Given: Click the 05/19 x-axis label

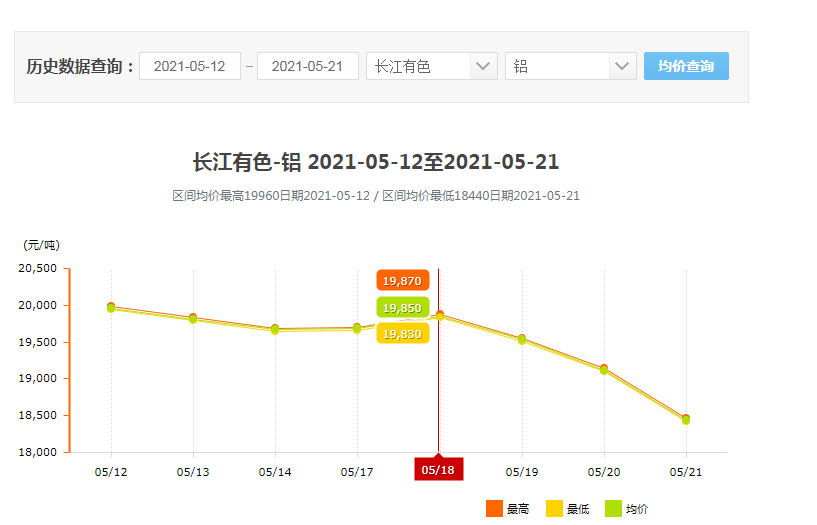Looking at the screenshot, I should tap(522, 472).
